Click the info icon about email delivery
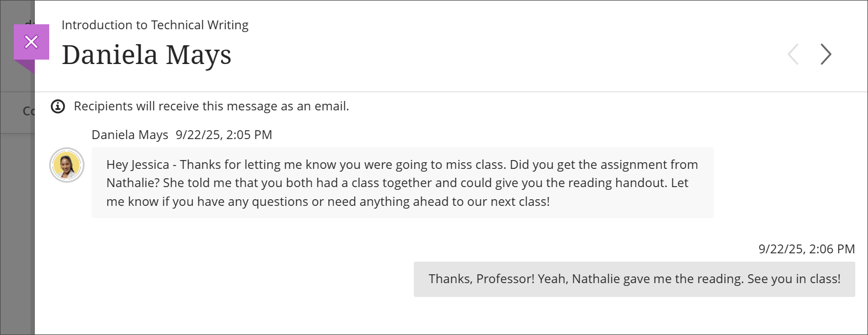The height and width of the screenshot is (335, 868). (x=58, y=106)
